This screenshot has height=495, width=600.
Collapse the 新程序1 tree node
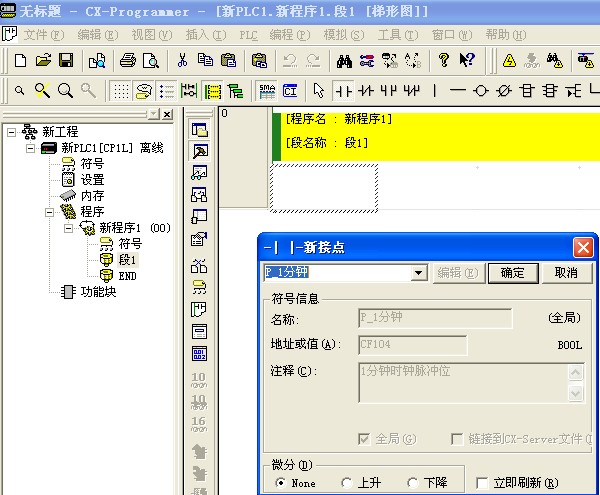[69, 228]
